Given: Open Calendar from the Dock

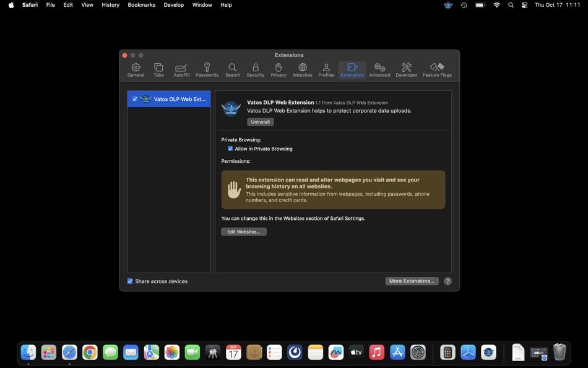Looking at the screenshot, I should (x=233, y=353).
